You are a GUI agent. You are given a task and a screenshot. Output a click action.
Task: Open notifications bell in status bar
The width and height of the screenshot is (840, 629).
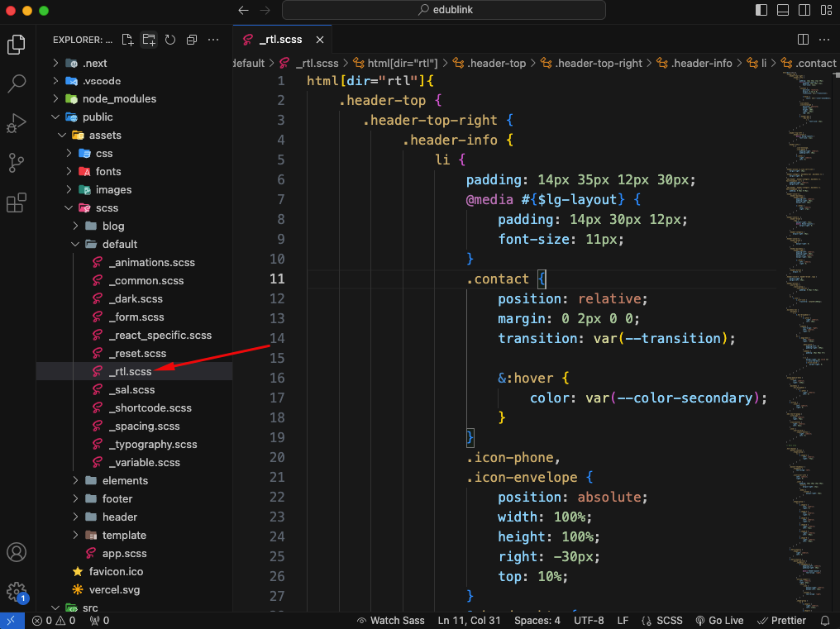tap(825, 621)
